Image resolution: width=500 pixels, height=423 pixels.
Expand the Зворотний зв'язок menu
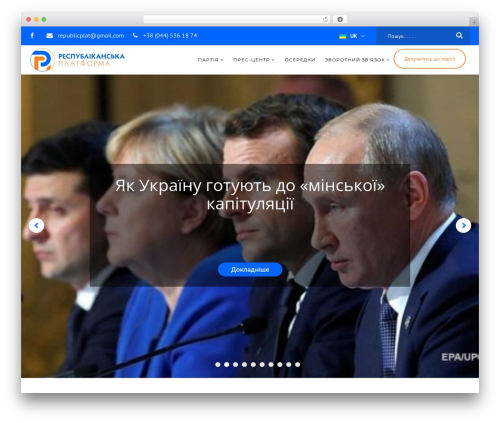click(357, 60)
